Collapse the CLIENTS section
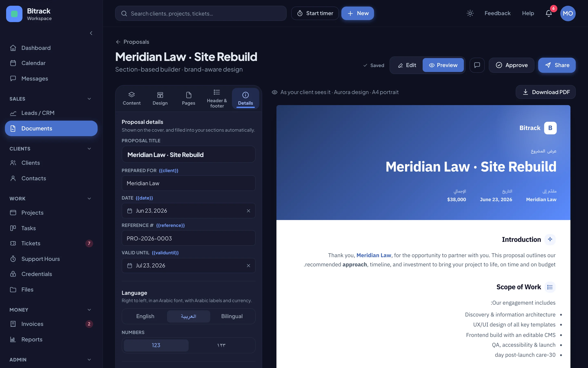 89,149
